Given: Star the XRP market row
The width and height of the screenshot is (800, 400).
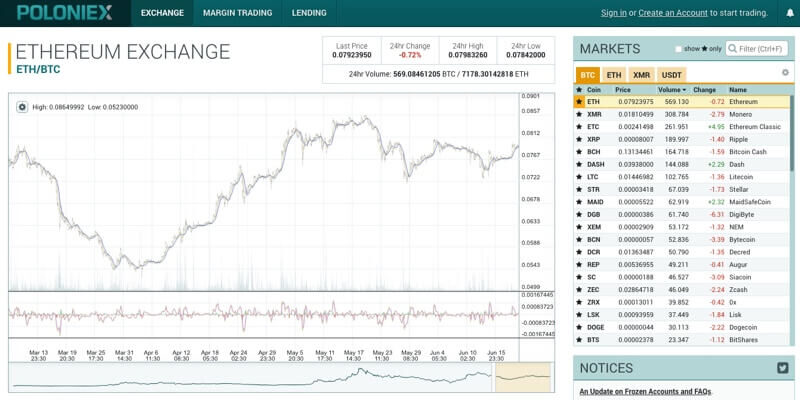Looking at the screenshot, I should 579,139.
